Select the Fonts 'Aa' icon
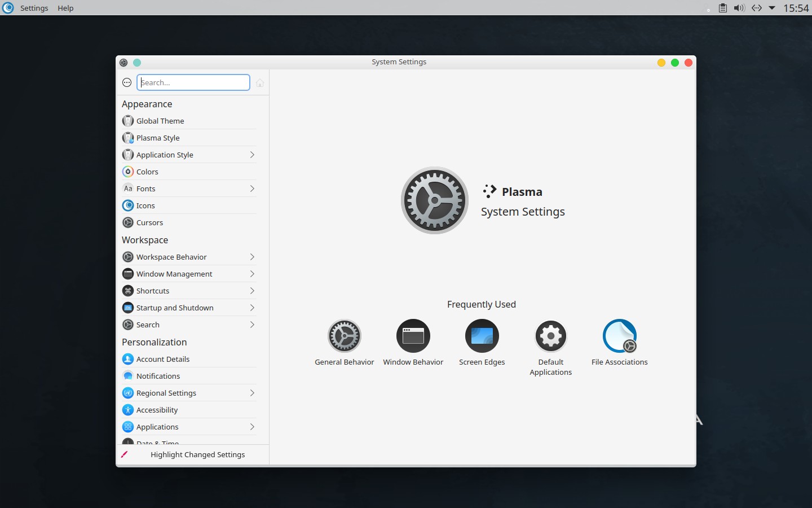812x508 pixels. [128, 189]
